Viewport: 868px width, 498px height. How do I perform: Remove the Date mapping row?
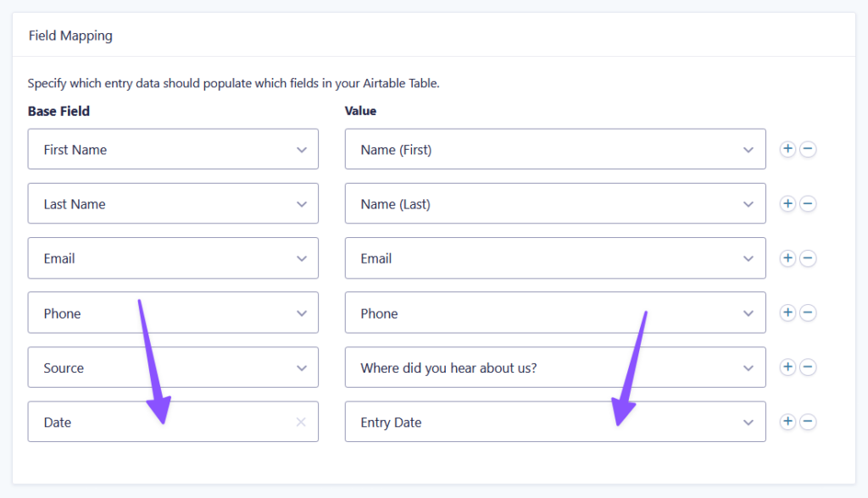click(808, 422)
